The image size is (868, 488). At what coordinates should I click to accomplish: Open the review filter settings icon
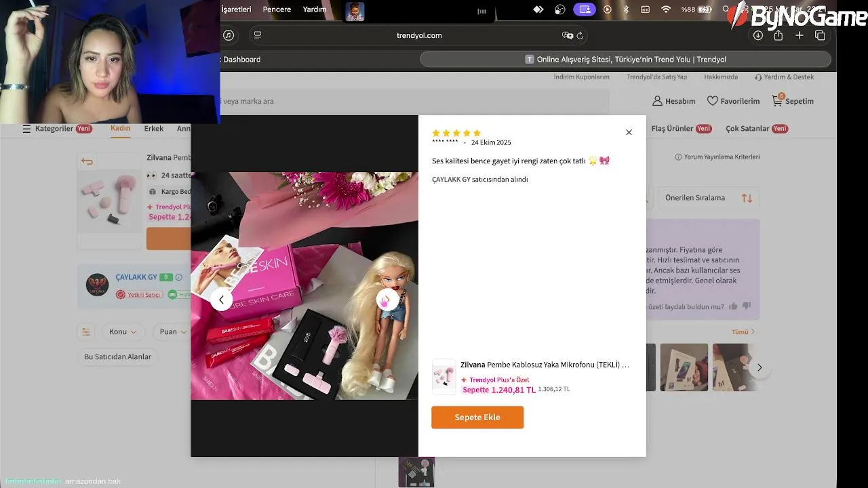86,332
